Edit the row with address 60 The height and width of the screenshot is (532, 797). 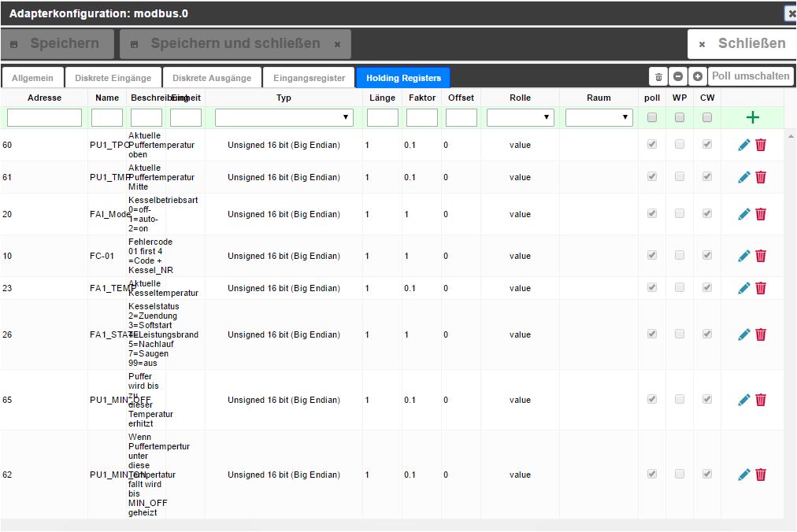pos(743,146)
